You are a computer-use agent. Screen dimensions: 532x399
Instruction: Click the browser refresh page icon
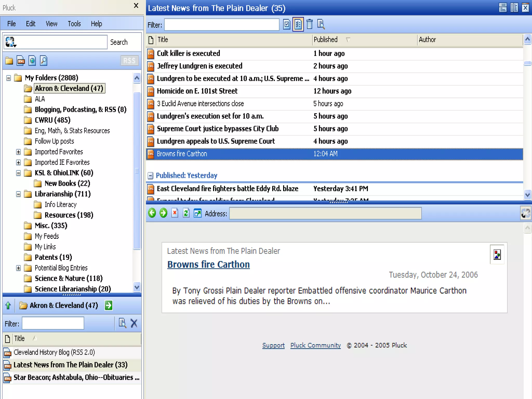(186, 213)
